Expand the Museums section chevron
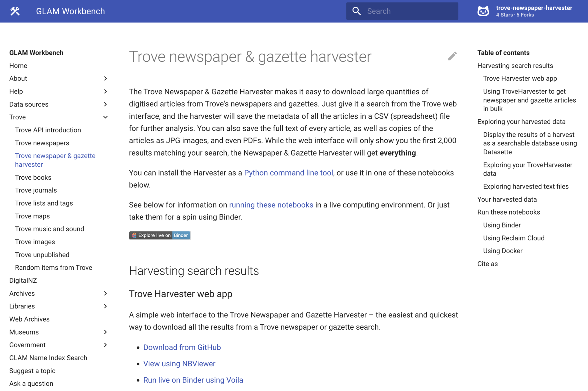 coord(105,332)
